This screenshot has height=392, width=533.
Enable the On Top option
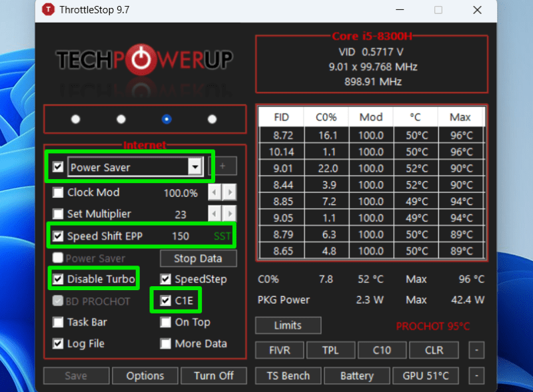[x=165, y=322]
